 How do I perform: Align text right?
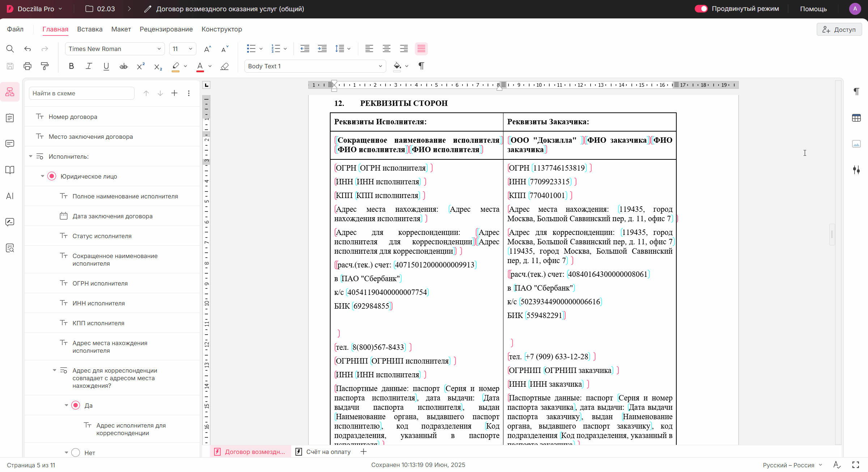click(x=404, y=49)
